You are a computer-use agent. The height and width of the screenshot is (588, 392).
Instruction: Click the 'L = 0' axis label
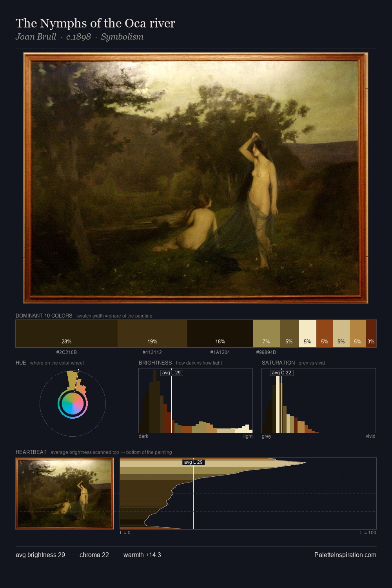[125, 533]
